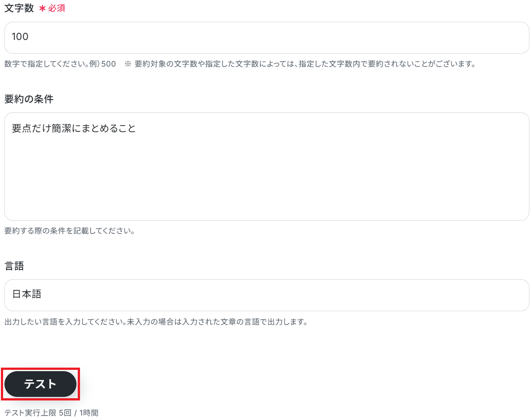Viewport: 532px width, 420px height.
Task: Click the 文字数 field label
Action: [x=19, y=8]
